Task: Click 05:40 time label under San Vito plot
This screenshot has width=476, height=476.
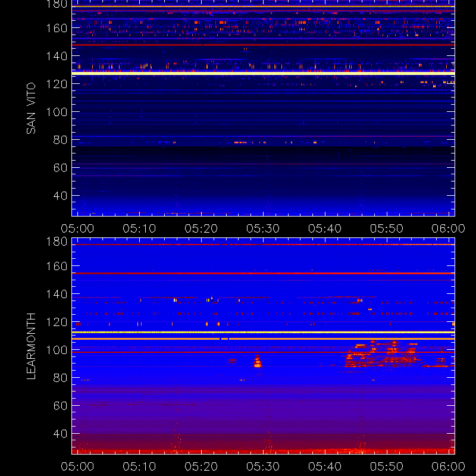Action: [x=325, y=228]
